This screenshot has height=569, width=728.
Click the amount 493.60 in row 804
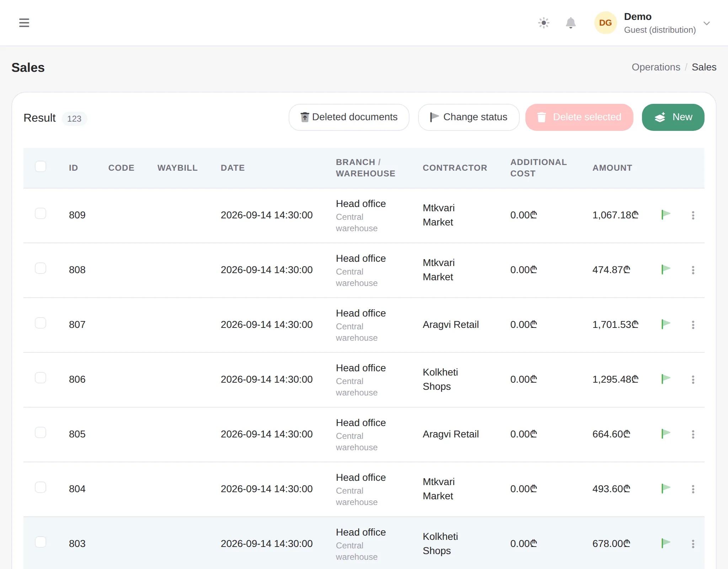pos(611,489)
